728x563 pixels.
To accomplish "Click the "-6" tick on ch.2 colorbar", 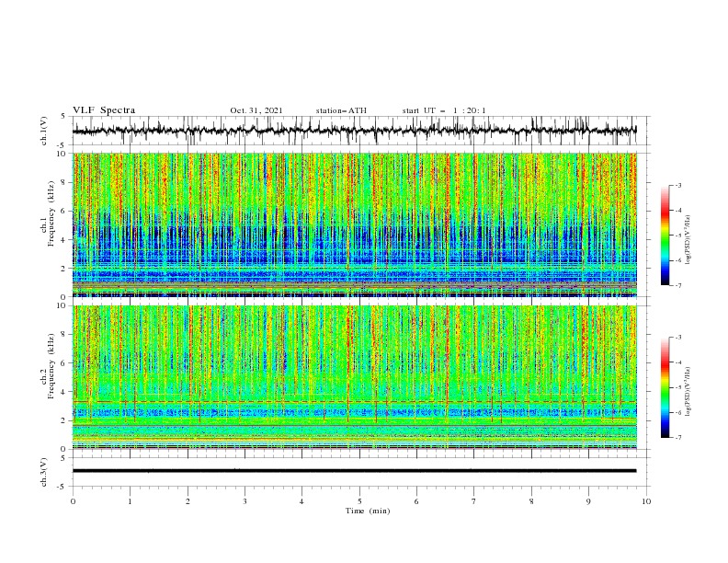I will click(x=678, y=412).
